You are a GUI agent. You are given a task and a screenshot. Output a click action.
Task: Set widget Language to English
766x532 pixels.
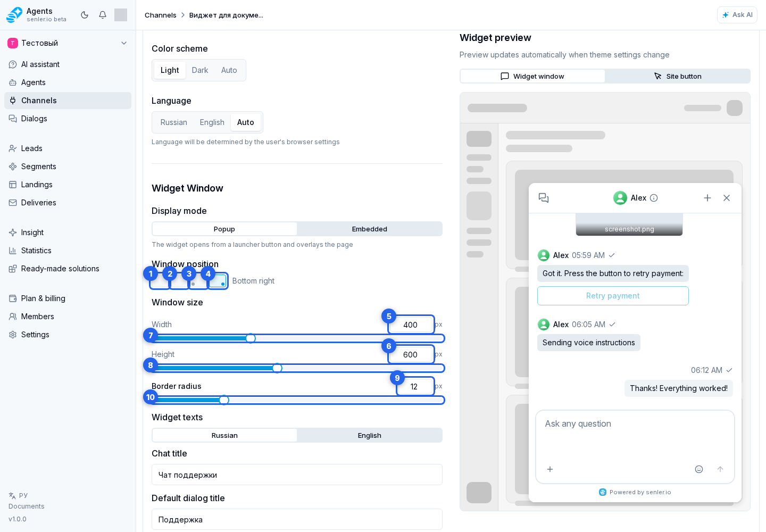tap(212, 122)
